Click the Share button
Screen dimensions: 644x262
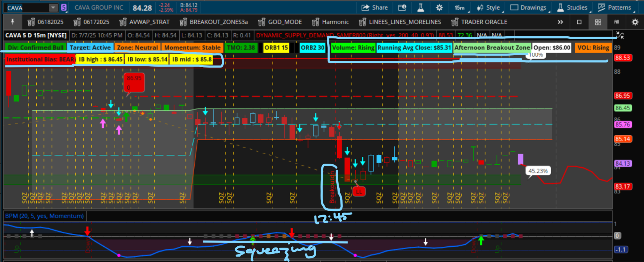[x=375, y=7]
